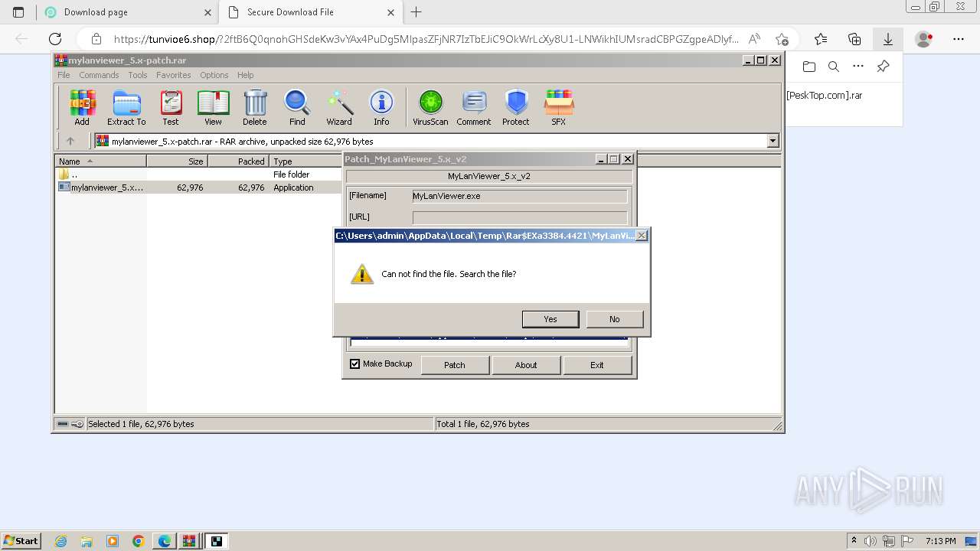Open more options in Downloads panel
Viewport: 980px width, 551px height.
pyautogui.click(x=858, y=67)
